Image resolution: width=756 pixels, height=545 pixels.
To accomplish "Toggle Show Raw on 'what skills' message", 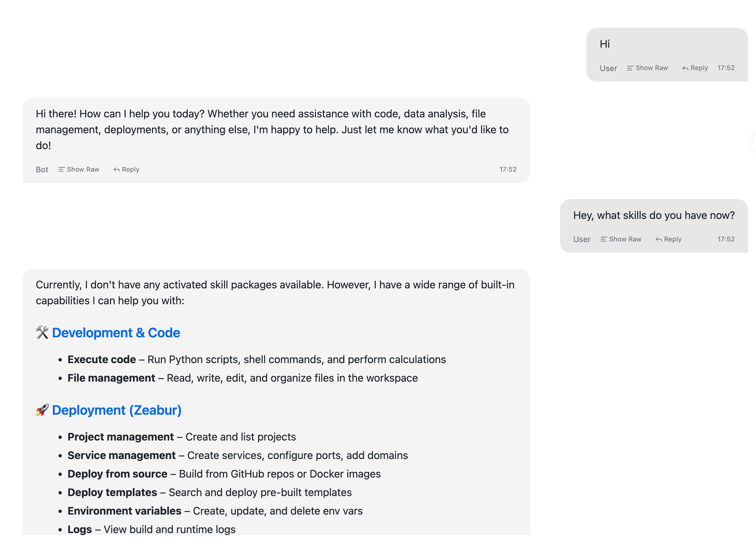I will 621,239.
